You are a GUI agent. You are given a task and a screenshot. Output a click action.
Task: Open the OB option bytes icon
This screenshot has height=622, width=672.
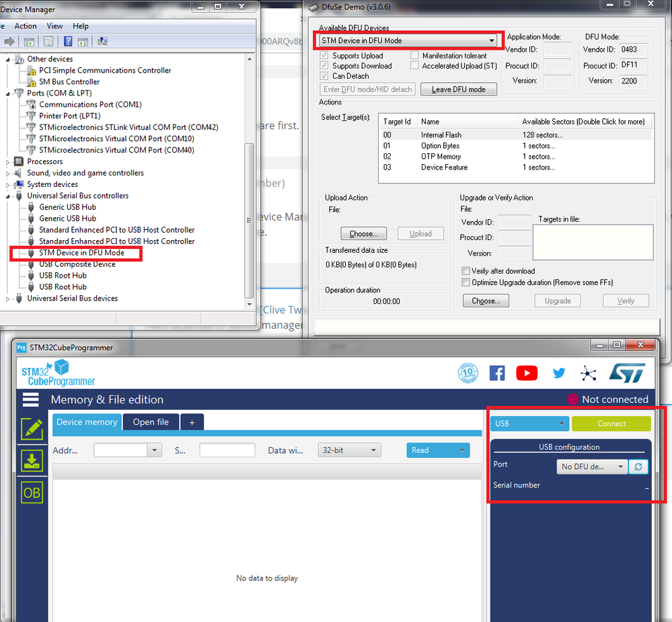(32, 493)
